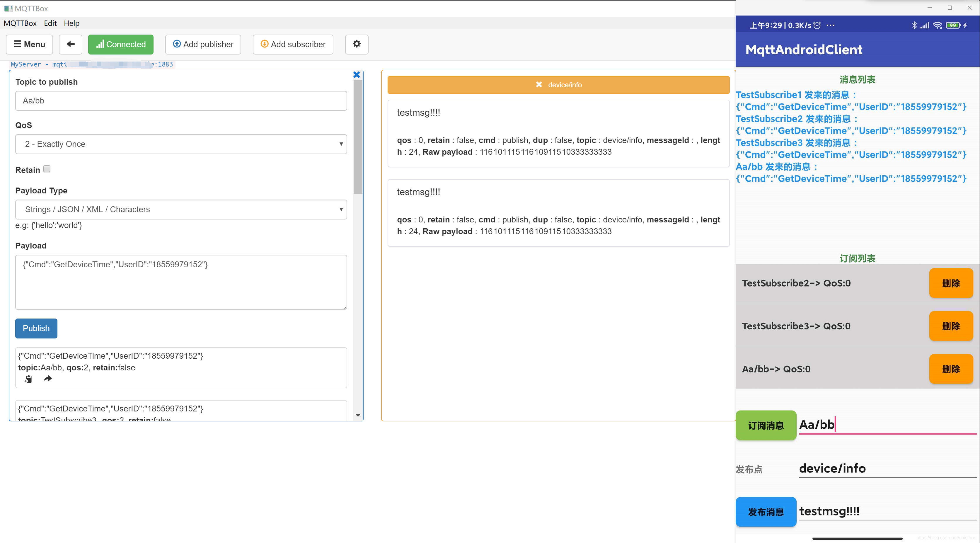Viewport: 980px width, 543px height.
Task: Click the three-dot icon in phone status bar
Action: 831,25
